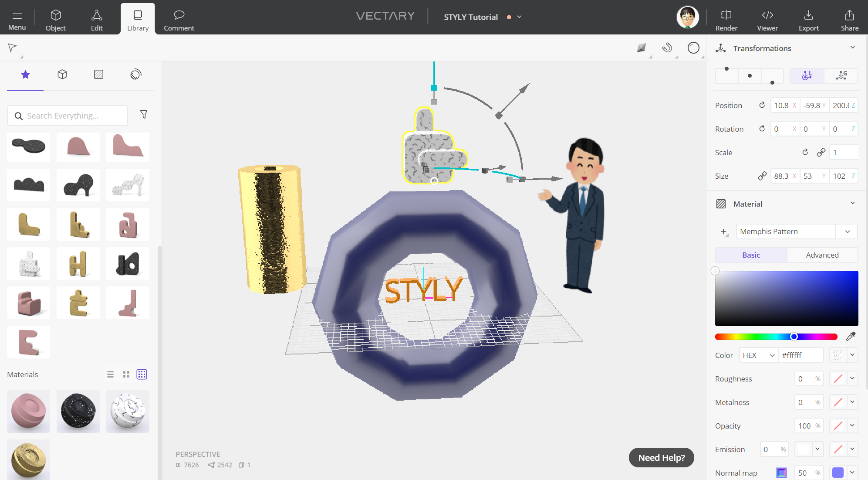868x480 pixels.
Task: Open the Color texture options dropdown
Action: coord(852,355)
